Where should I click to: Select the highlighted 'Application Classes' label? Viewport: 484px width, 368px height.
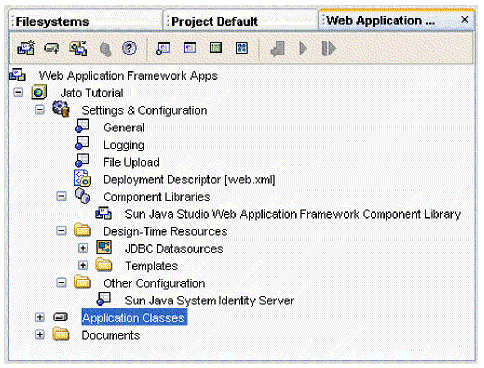coord(134,317)
